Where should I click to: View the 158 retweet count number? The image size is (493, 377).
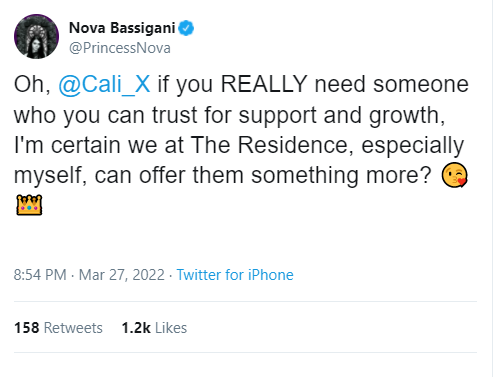point(27,328)
